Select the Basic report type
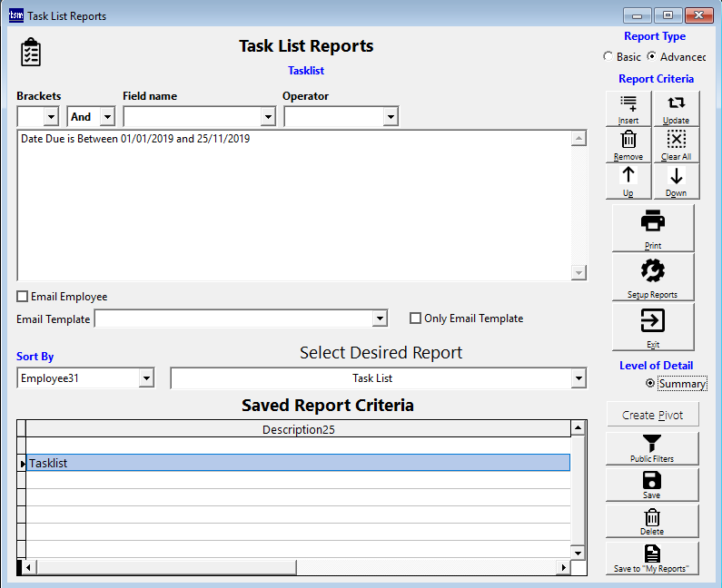 click(x=608, y=57)
